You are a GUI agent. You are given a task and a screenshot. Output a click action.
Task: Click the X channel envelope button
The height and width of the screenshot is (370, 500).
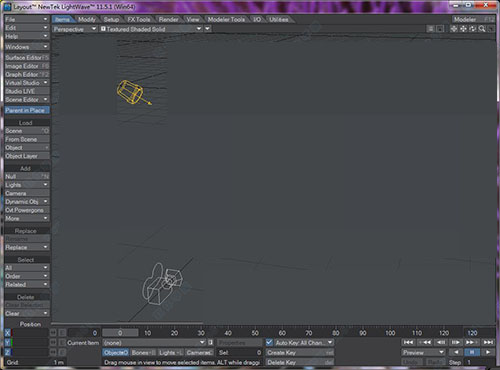62,333
